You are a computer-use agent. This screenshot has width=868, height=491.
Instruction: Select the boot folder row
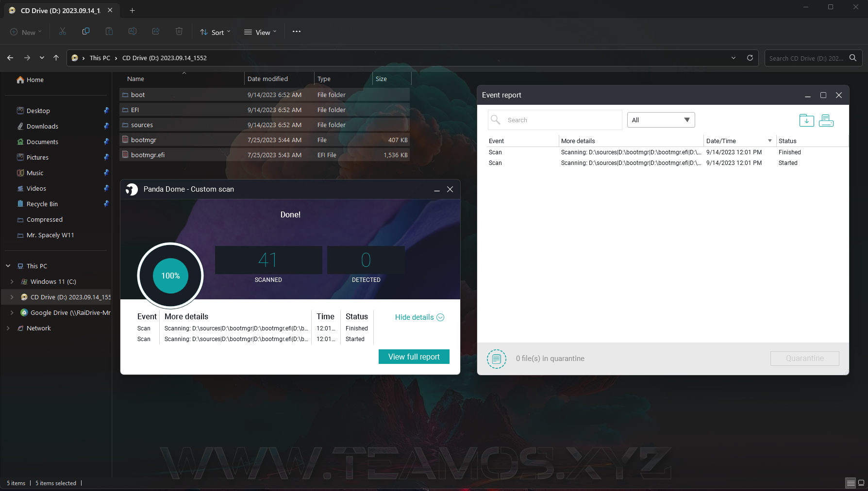(265, 95)
